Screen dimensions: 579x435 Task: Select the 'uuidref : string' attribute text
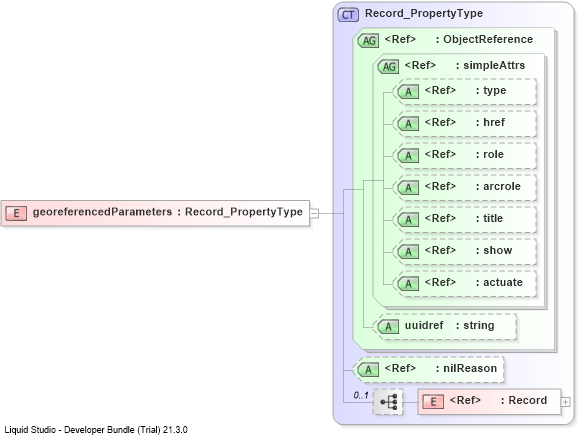(x=449, y=325)
